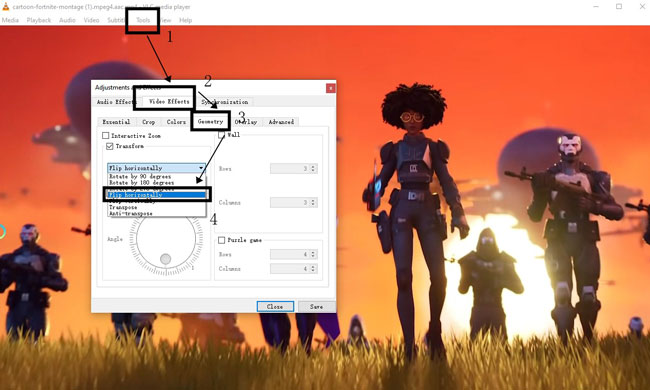The height and width of the screenshot is (390, 650).
Task: Click the Angle rotation dial knob
Action: tap(165, 259)
